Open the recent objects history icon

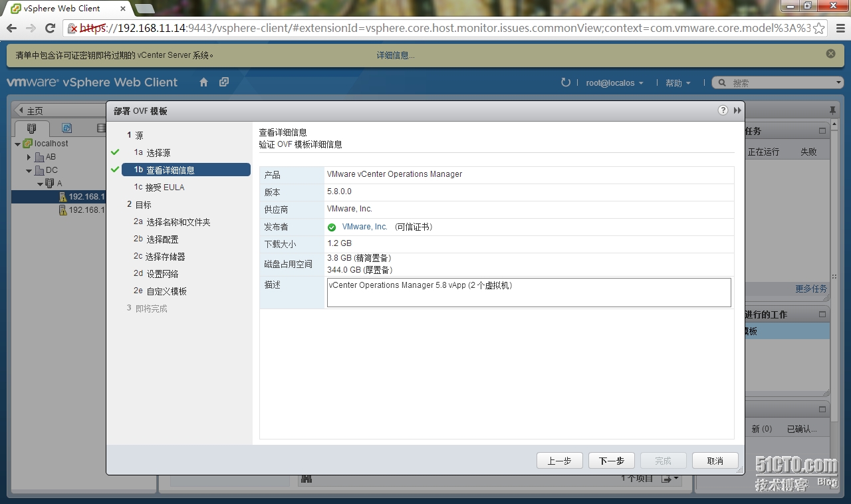point(224,82)
